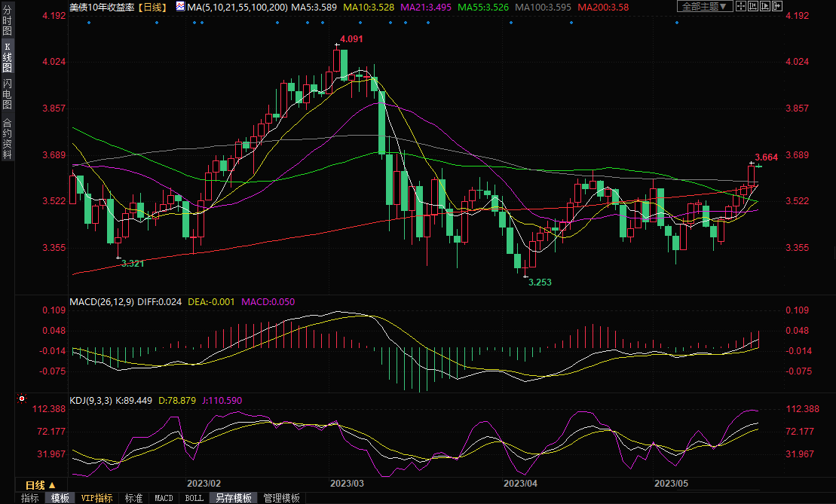Apply the MACD template

click(x=164, y=498)
